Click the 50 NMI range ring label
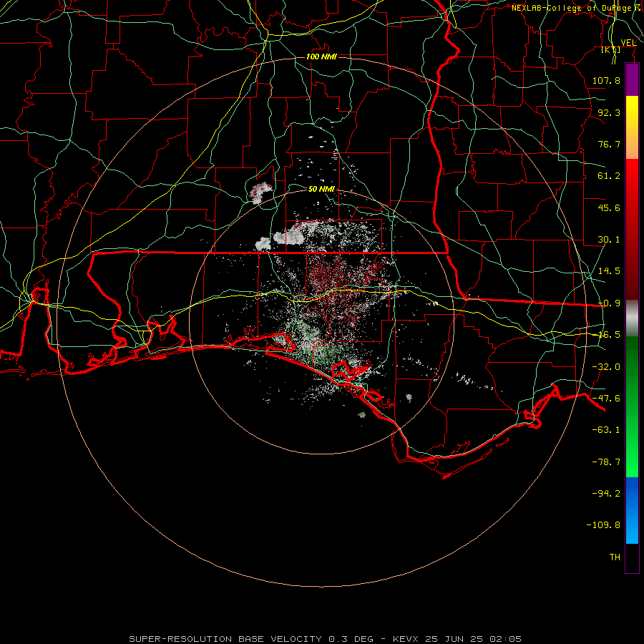Viewport: 644px width, 644px height. [x=321, y=189]
